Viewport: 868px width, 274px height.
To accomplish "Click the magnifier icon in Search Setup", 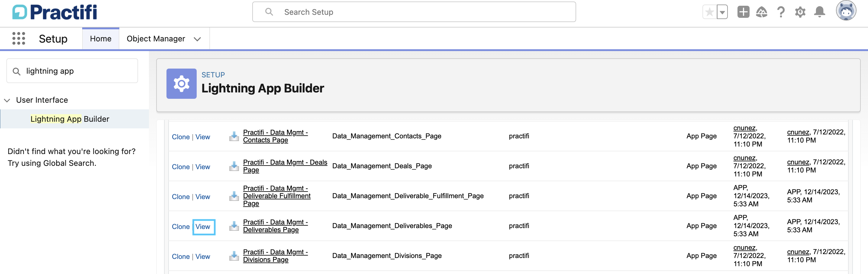I will (269, 12).
